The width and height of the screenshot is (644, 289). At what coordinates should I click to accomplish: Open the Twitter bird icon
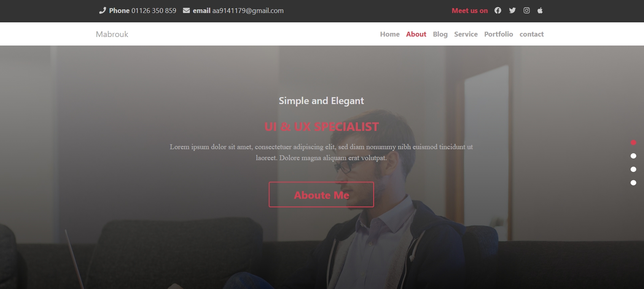pyautogui.click(x=512, y=11)
